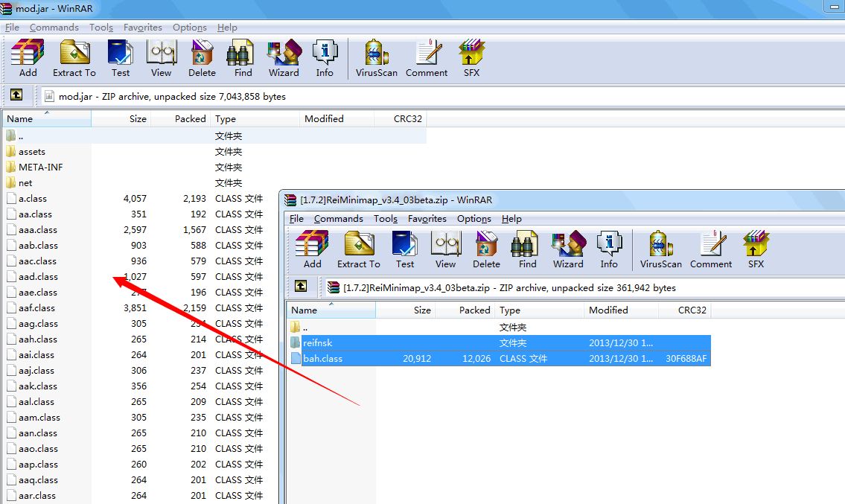Launch Wizard in ReiMinimap window

(569, 249)
